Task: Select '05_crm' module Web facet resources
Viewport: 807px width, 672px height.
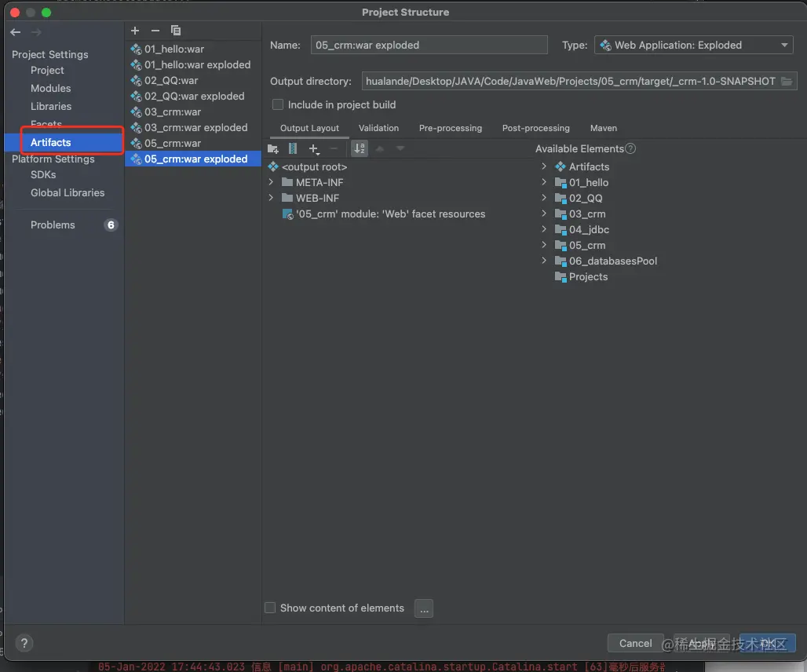Action: [383, 214]
